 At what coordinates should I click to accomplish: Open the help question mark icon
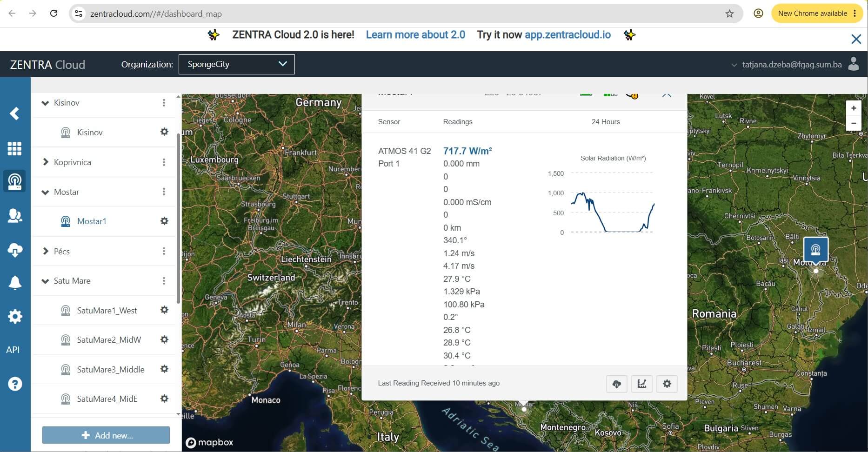coord(14,384)
